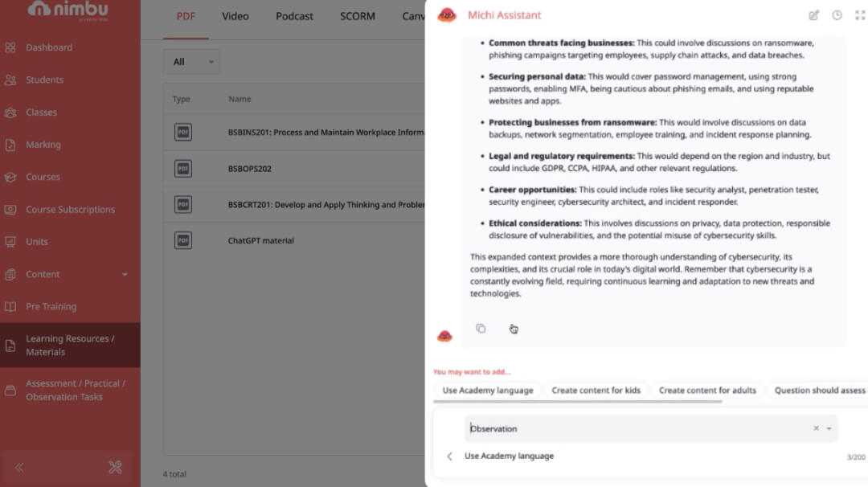The height and width of the screenshot is (487, 868).
Task: Open the settings wrench at sidebar bottom
Action: click(115, 467)
